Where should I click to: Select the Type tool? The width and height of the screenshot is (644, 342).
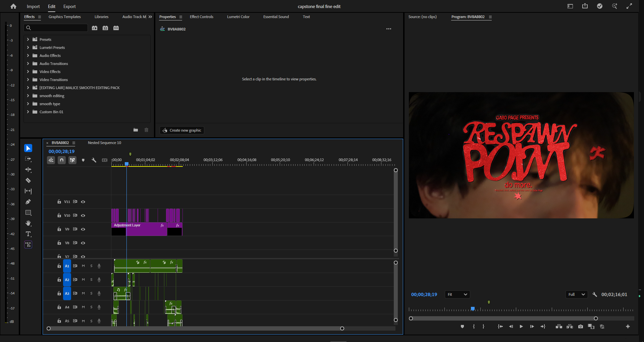(x=28, y=234)
